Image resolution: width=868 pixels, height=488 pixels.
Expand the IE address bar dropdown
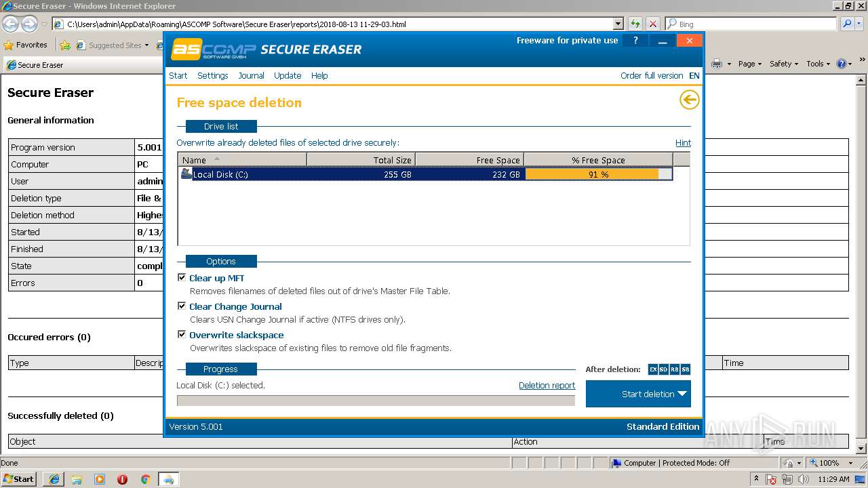coord(618,24)
